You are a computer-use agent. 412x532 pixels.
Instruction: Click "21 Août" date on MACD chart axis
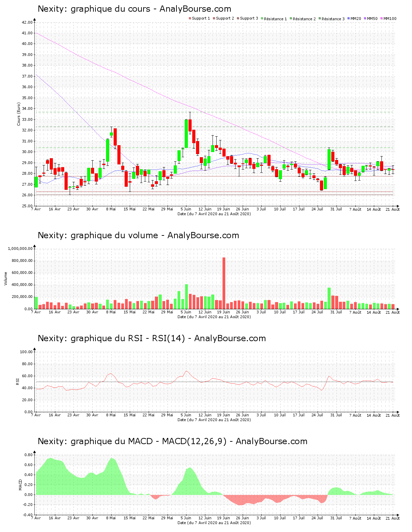(x=393, y=518)
